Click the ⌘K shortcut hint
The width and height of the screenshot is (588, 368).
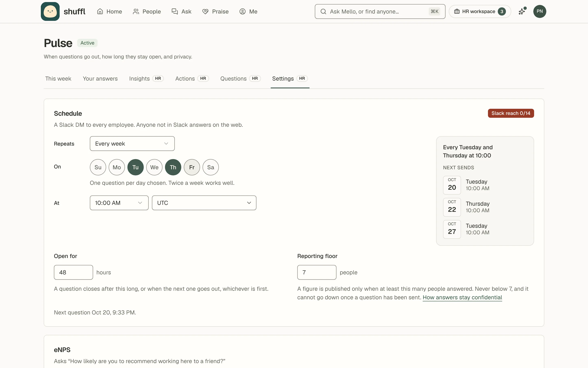[x=434, y=11]
